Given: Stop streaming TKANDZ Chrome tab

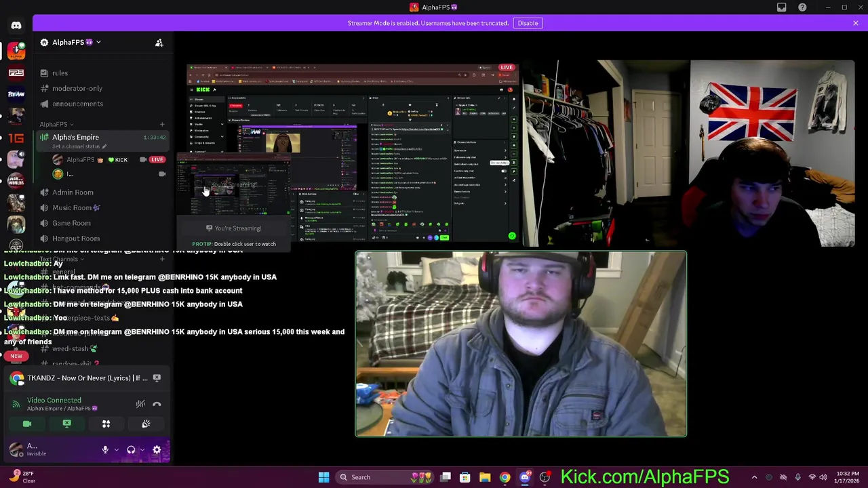Looking at the screenshot, I should (157, 378).
